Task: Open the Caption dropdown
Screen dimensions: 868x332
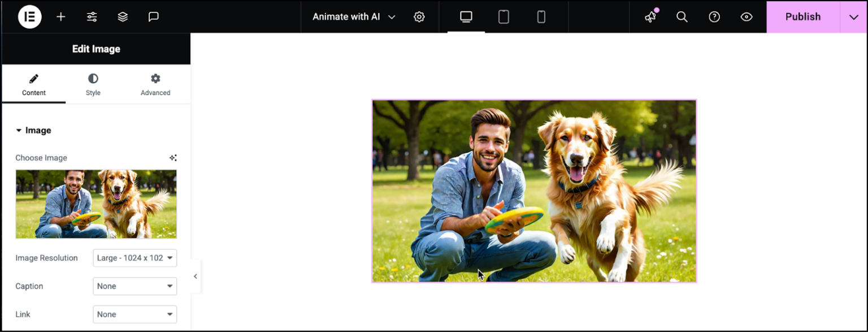Action: point(134,286)
